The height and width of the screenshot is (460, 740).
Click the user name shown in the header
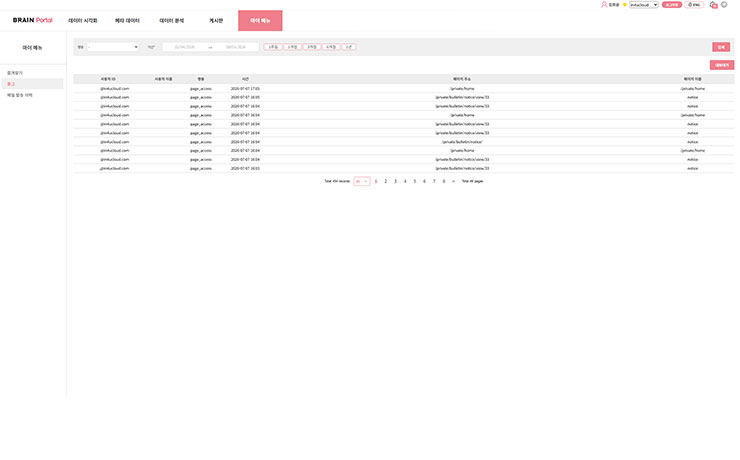614,5
